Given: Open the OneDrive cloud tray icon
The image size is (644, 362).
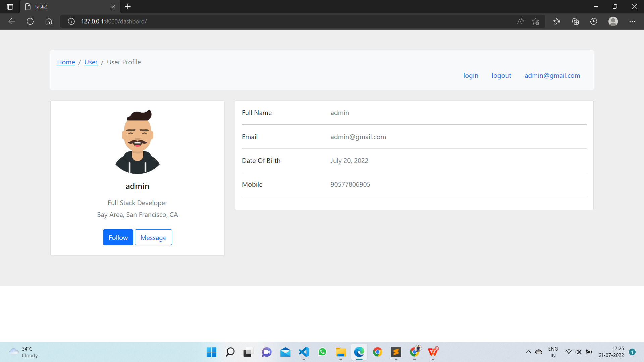Looking at the screenshot, I should pos(539,352).
